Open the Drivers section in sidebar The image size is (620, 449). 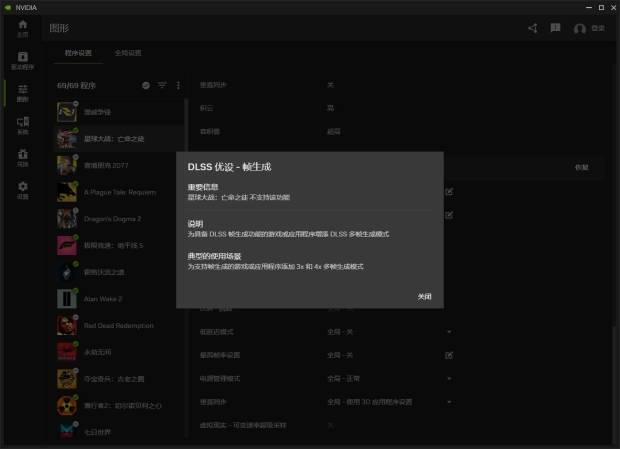(23, 60)
